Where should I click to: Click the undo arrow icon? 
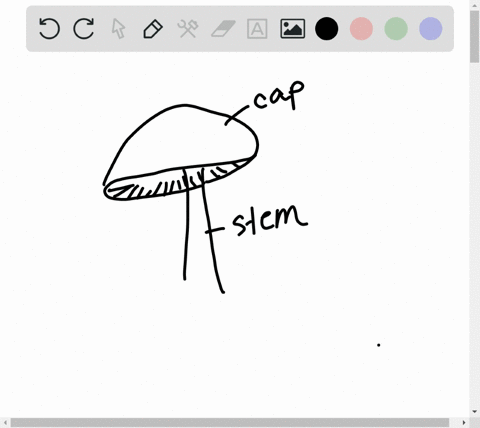[x=49, y=29]
